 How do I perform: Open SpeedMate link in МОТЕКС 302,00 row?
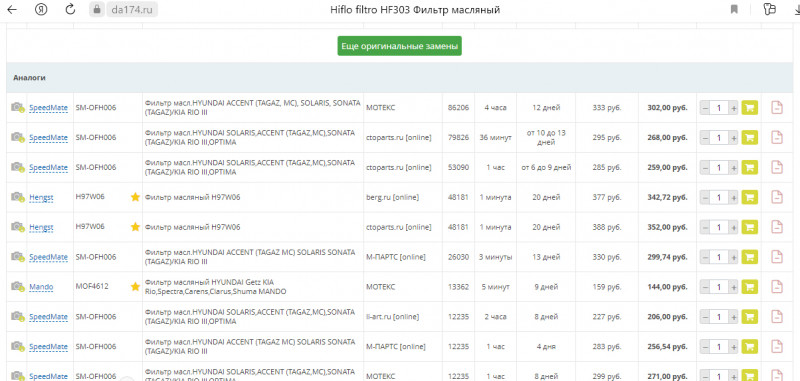[x=48, y=108]
